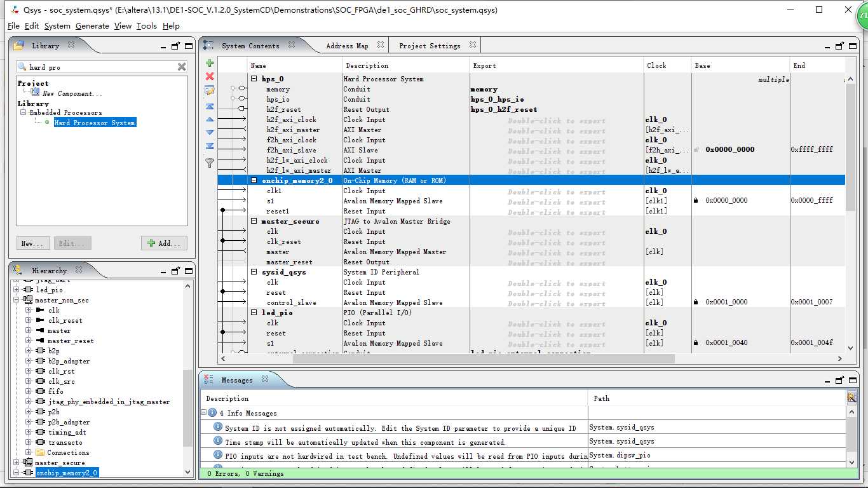The image size is (868, 488).
Task: Click hps_0_h2f_reset export name
Action: (x=503, y=109)
